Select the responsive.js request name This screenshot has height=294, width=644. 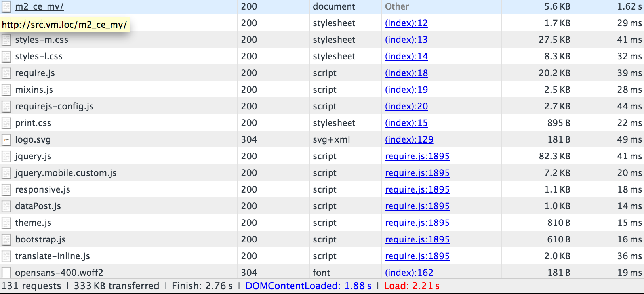pyautogui.click(x=42, y=189)
